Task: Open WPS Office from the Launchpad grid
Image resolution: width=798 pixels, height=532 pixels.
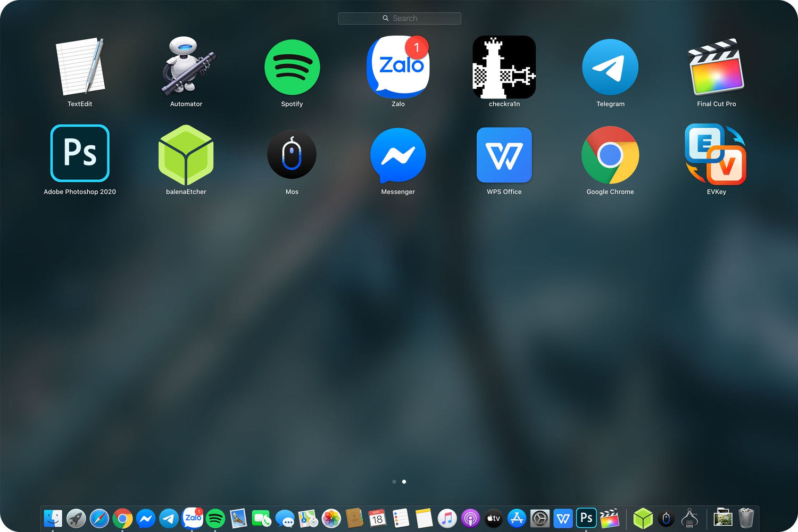Action: [x=504, y=155]
